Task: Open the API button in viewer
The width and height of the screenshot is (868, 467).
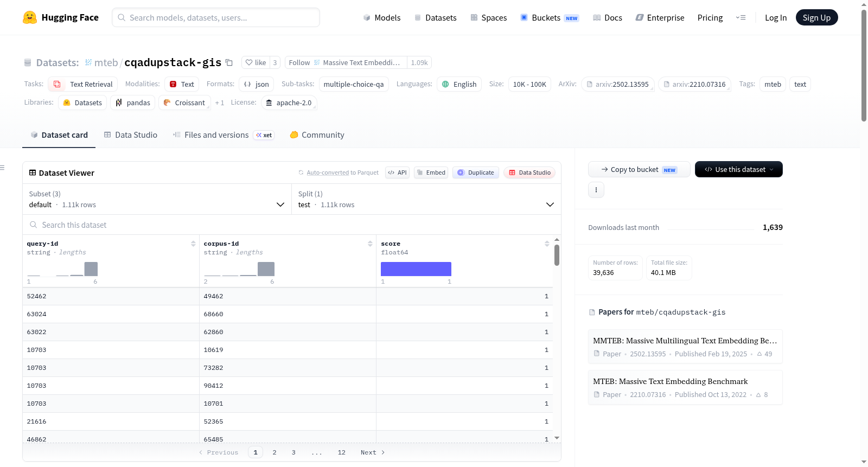Action: (398, 172)
